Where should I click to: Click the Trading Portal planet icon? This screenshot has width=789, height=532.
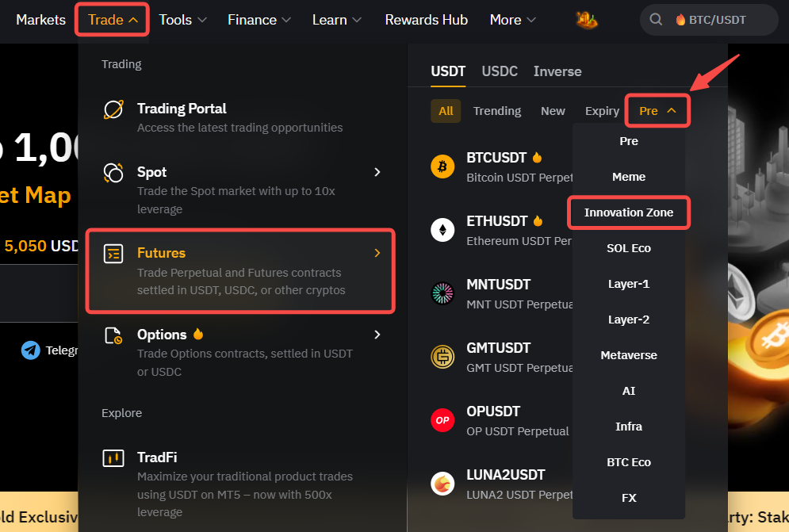click(113, 109)
